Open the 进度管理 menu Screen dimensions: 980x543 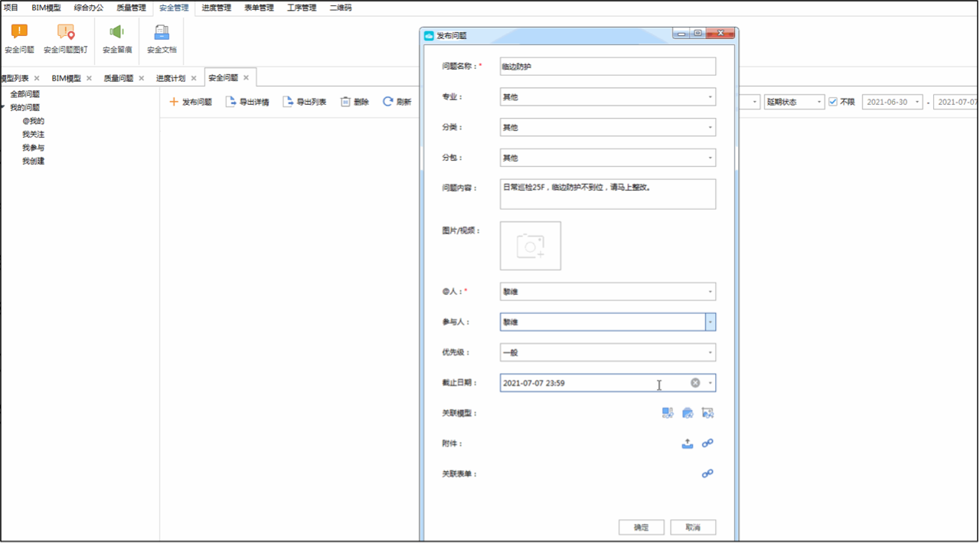(x=217, y=8)
